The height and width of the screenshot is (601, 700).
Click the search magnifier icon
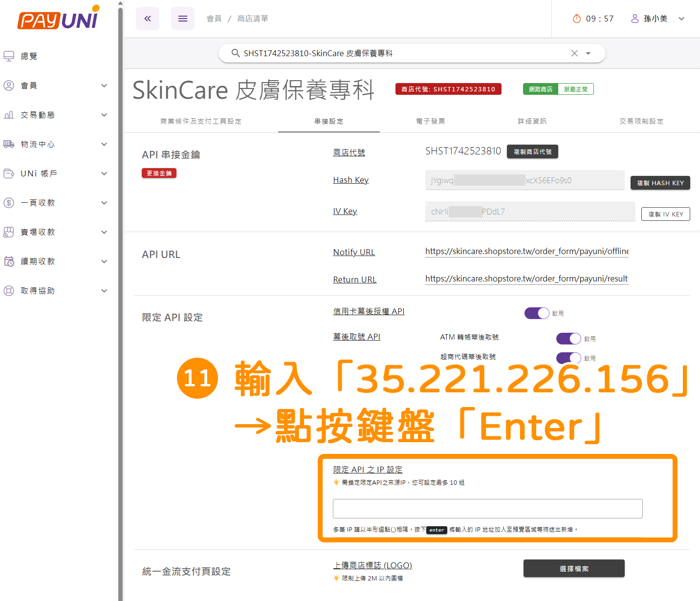236,53
